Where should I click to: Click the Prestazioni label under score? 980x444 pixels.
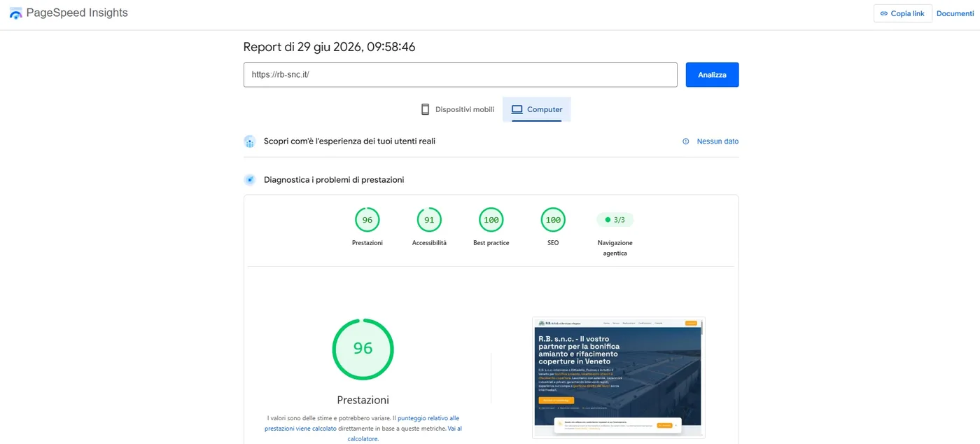pos(367,243)
